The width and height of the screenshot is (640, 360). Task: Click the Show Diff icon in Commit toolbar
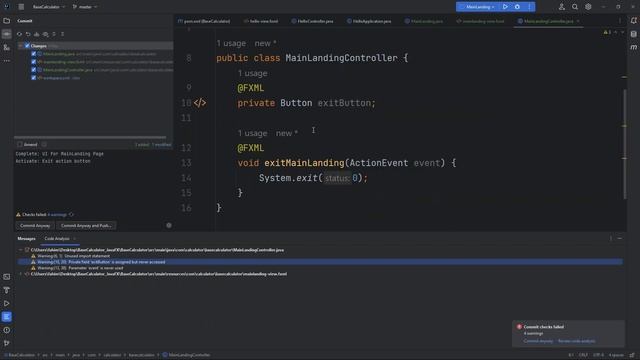pyautogui.click(x=45, y=34)
